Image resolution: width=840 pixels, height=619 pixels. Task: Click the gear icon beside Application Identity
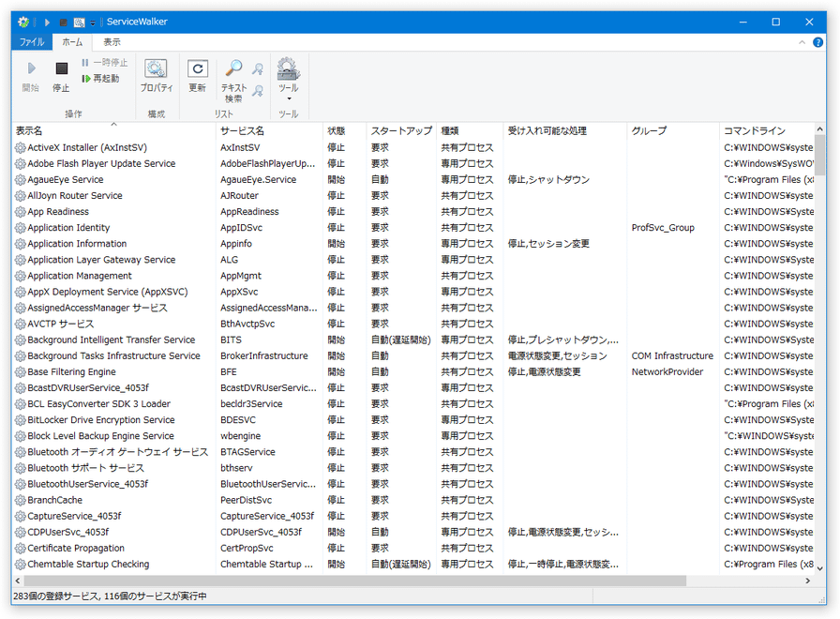click(x=21, y=228)
